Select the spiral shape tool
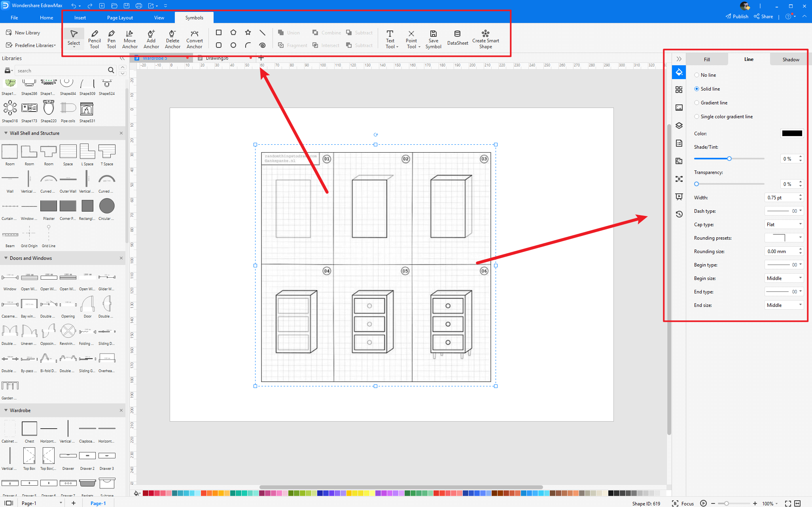The height and width of the screenshot is (507, 812). 262,45
